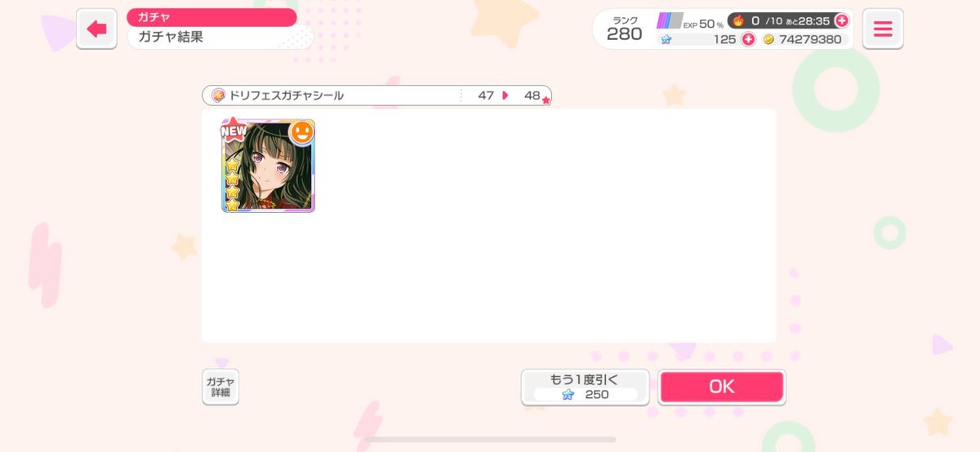Tap the orange smiley attribute icon
980x452 pixels.
[302, 132]
